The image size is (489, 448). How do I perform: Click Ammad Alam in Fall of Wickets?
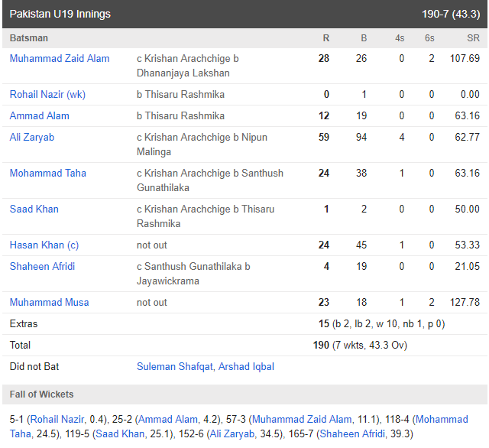click(168, 419)
